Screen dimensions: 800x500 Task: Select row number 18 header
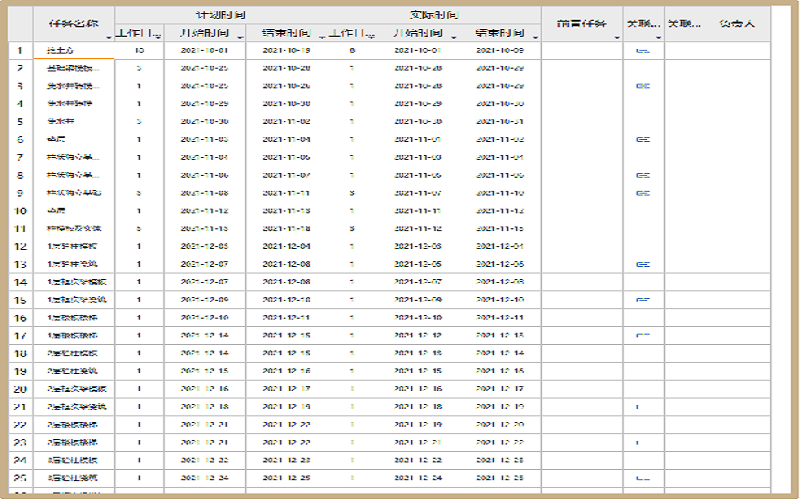click(20, 354)
